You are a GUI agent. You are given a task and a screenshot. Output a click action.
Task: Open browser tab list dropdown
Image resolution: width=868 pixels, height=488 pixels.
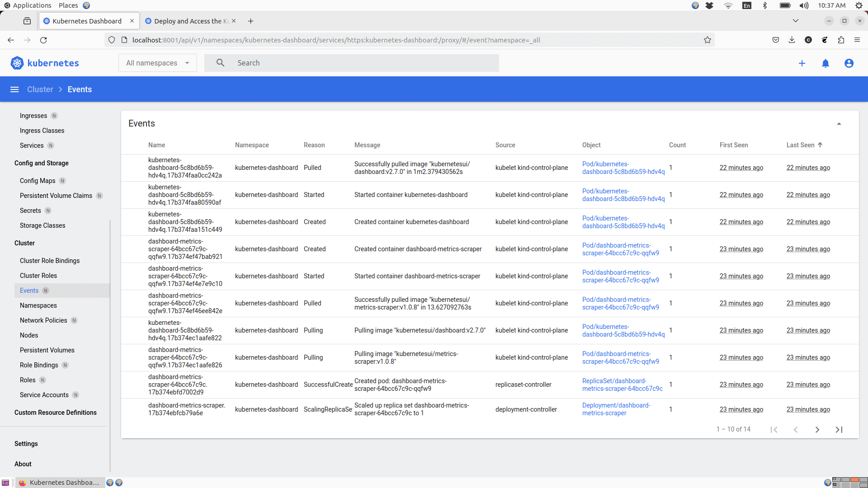pos(796,21)
